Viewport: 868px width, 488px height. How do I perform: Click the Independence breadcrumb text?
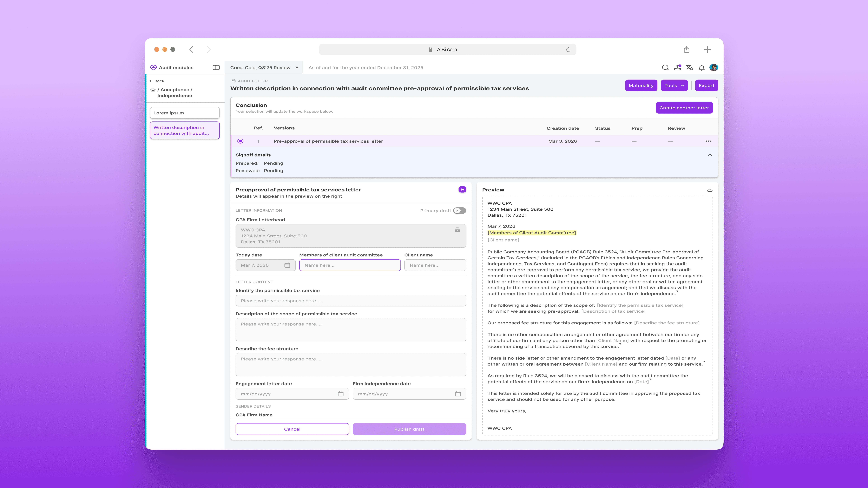coord(175,96)
